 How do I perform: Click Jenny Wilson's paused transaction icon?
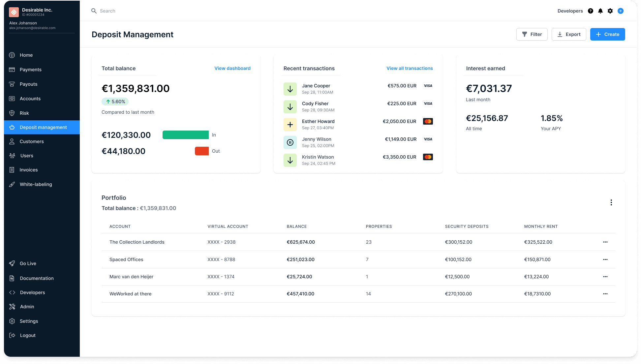coord(290,142)
